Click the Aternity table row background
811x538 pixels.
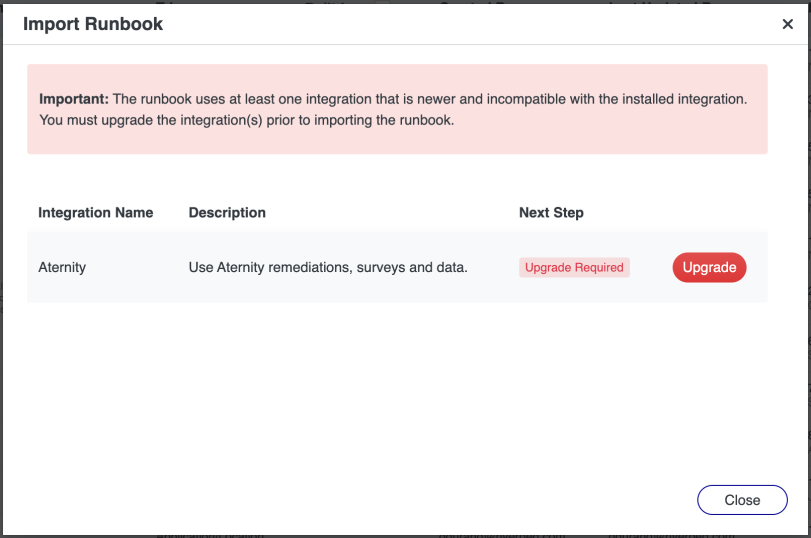(x=397, y=267)
